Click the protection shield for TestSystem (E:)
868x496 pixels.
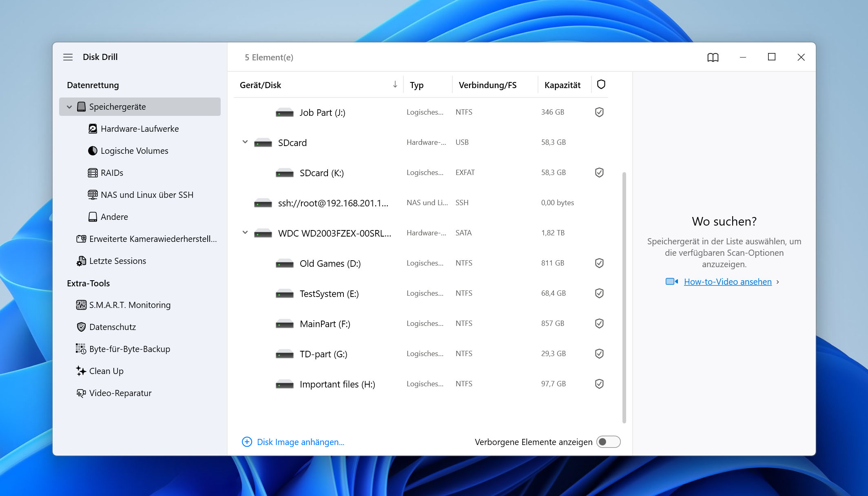[x=599, y=293]
